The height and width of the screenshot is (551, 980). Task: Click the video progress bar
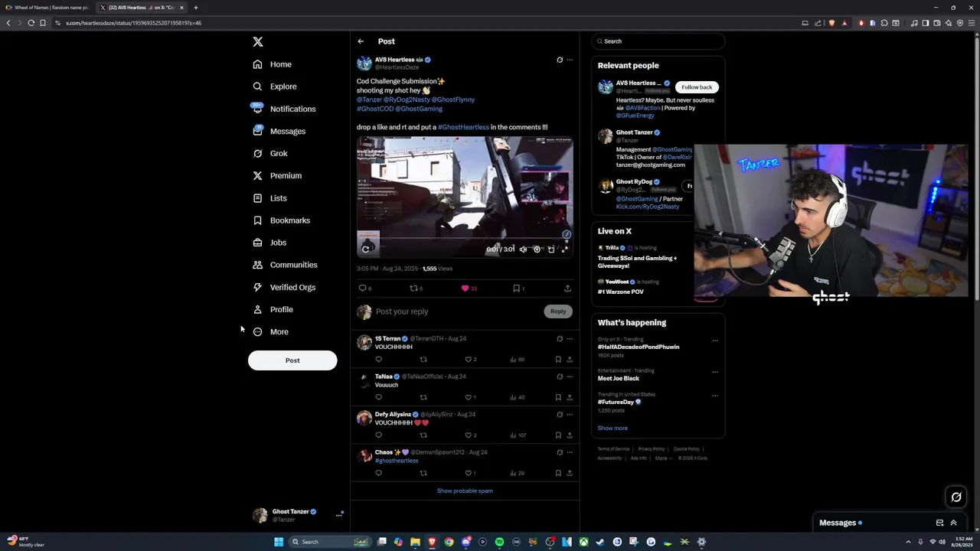pyautogui.click(x=465, y=238)
